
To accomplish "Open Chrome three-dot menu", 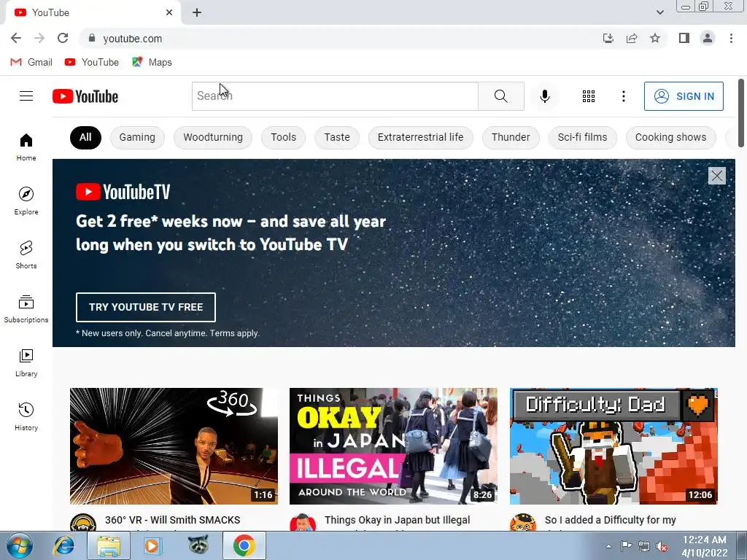I will point(731,38).
